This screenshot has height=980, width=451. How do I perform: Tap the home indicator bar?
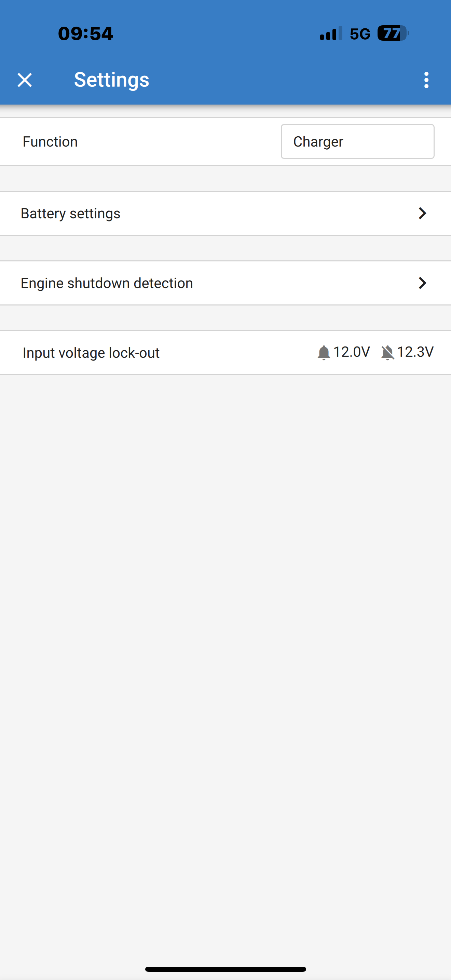[225, 969]
